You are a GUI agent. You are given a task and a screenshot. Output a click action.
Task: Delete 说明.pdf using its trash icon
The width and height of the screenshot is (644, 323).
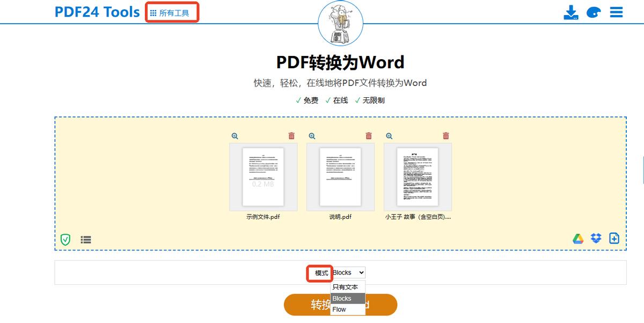pyautogui.click(x=369, y=136)
